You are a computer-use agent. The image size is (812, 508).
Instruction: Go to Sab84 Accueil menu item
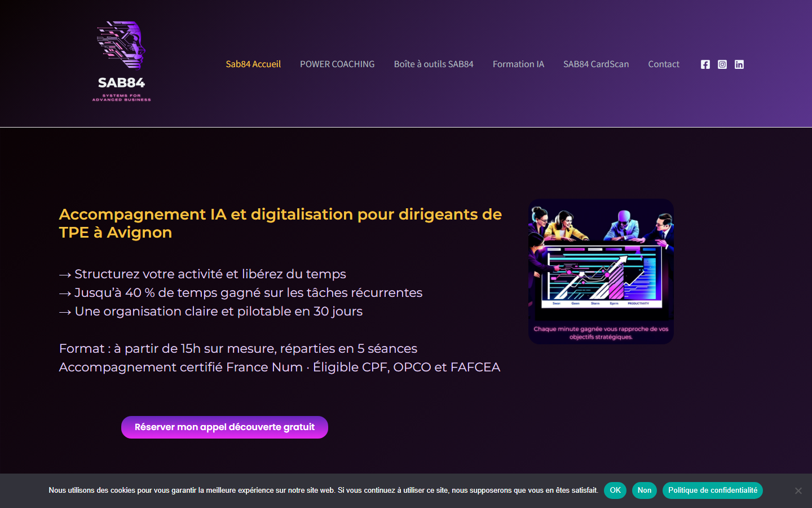click(253, 64)
